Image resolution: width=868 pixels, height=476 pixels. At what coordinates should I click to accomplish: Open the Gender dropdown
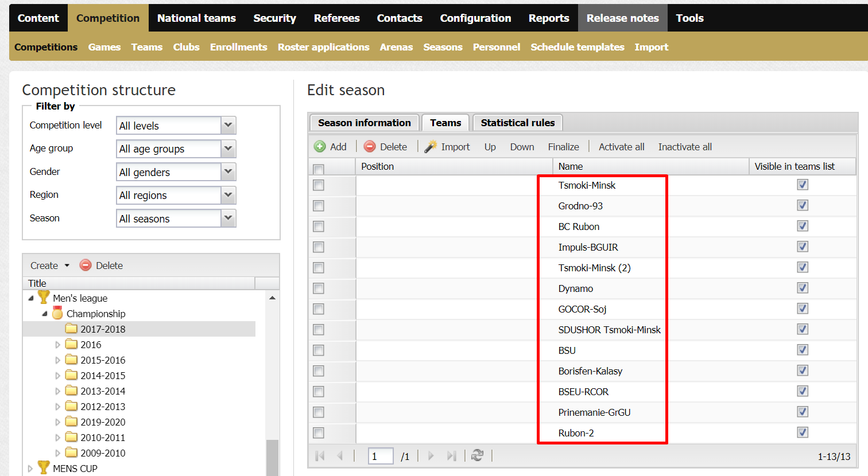click(x=228, y=171)
